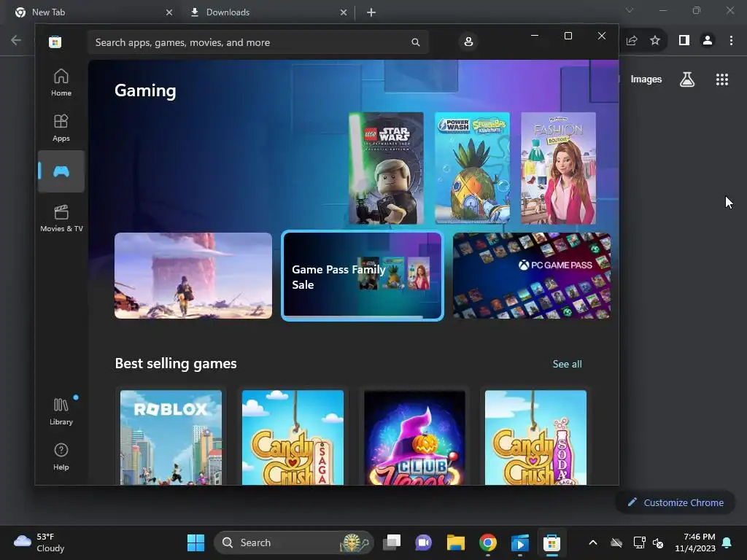
Task: Open the PC Game Pass banner
Action: click(x=532, y=276)
